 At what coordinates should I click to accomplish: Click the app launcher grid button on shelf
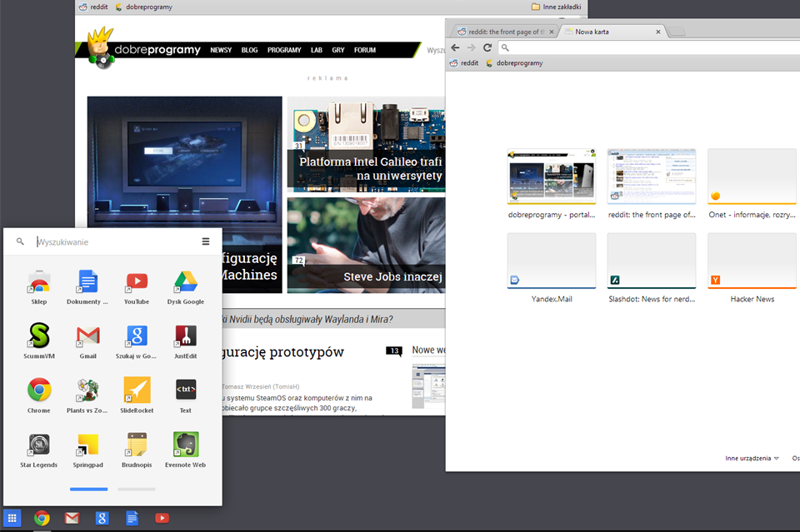click(12, 518)
